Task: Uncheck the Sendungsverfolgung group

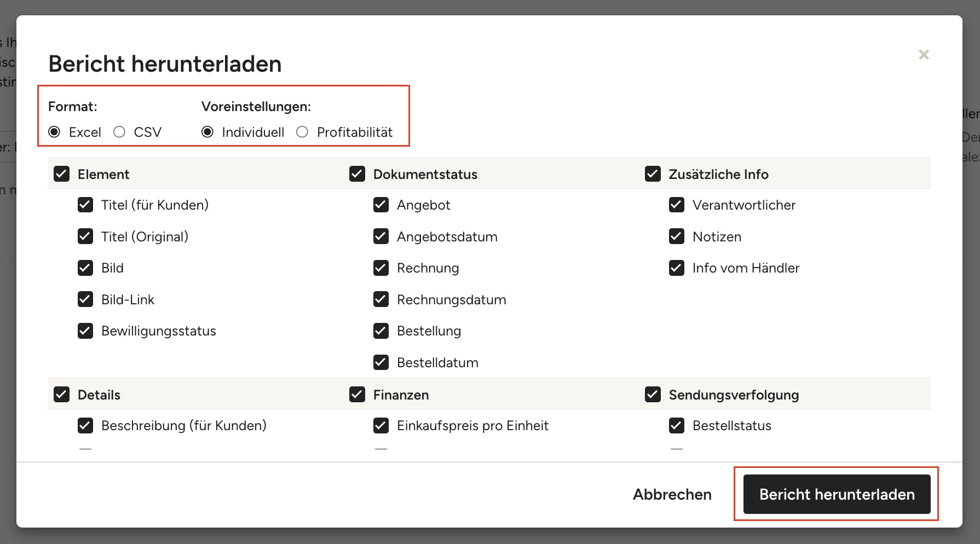Action: point(653,395)
